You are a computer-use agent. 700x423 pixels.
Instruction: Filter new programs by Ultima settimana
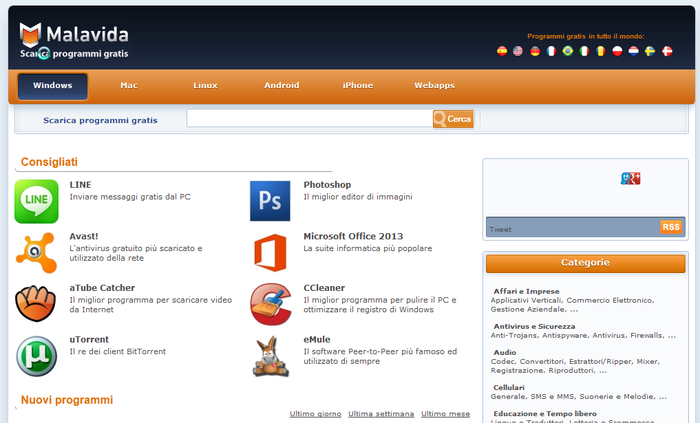pyautogui.click(x=381, y=414)
